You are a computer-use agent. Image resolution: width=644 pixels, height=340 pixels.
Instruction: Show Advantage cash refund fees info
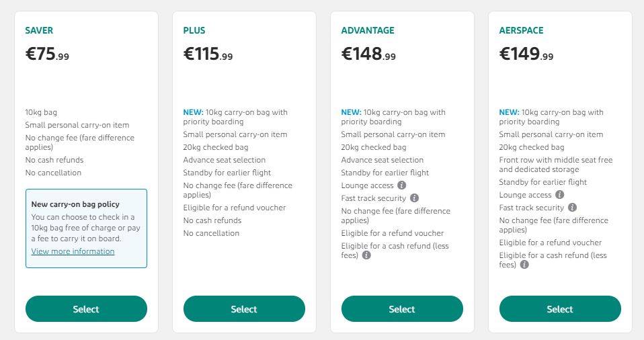[x=366, y=255]
